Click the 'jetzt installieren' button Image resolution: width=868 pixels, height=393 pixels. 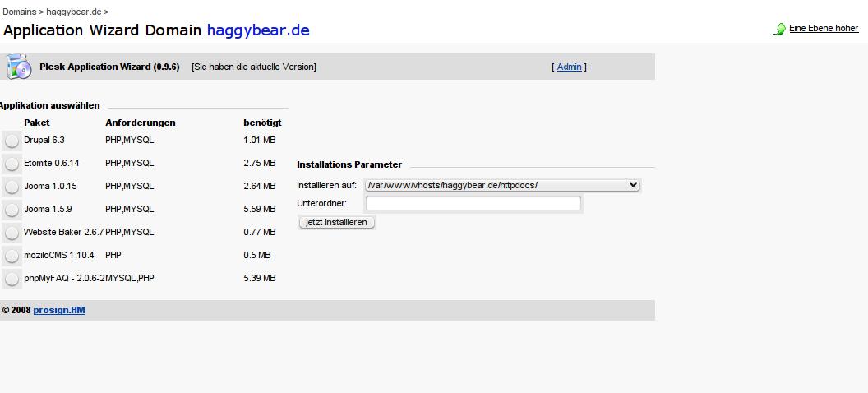(336, 222)
